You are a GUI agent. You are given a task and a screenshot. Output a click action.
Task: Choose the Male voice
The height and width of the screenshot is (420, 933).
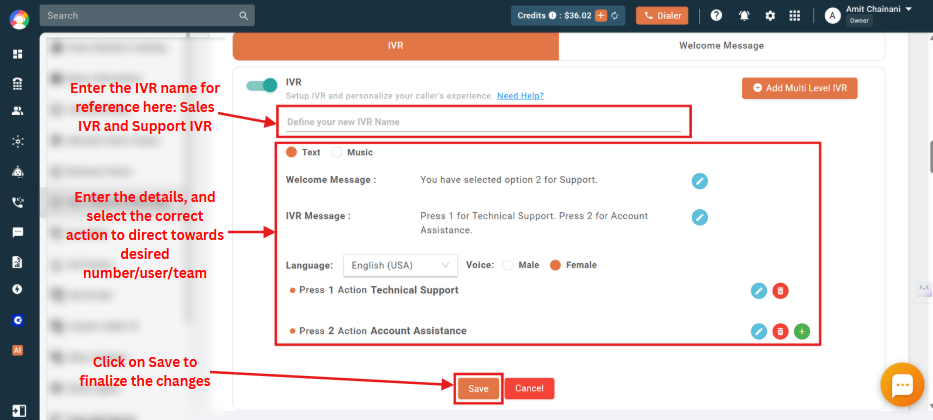[508, 265]
